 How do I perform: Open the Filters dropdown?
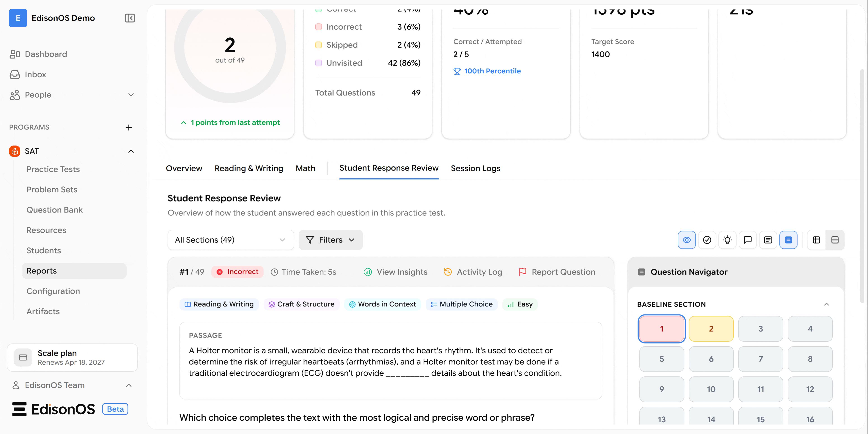coord(330,240)
